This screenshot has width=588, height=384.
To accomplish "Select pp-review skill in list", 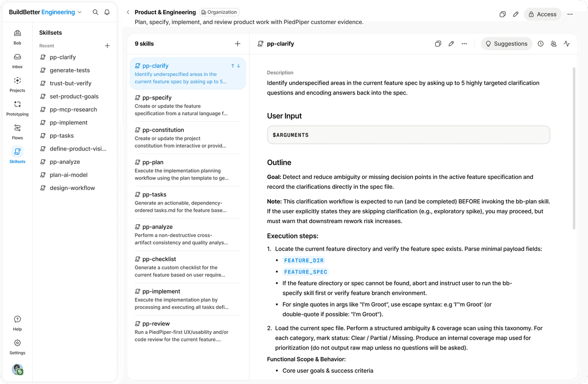I will tap(188, 332).
